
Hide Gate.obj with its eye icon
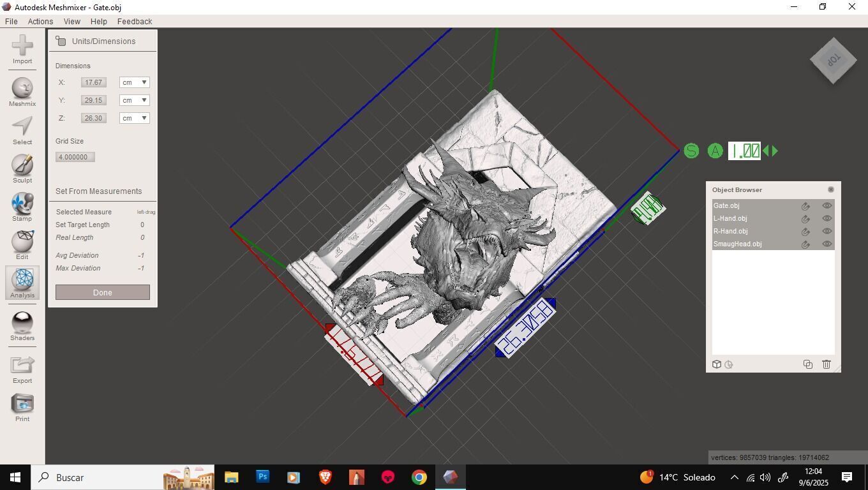(x=827, y=205)
